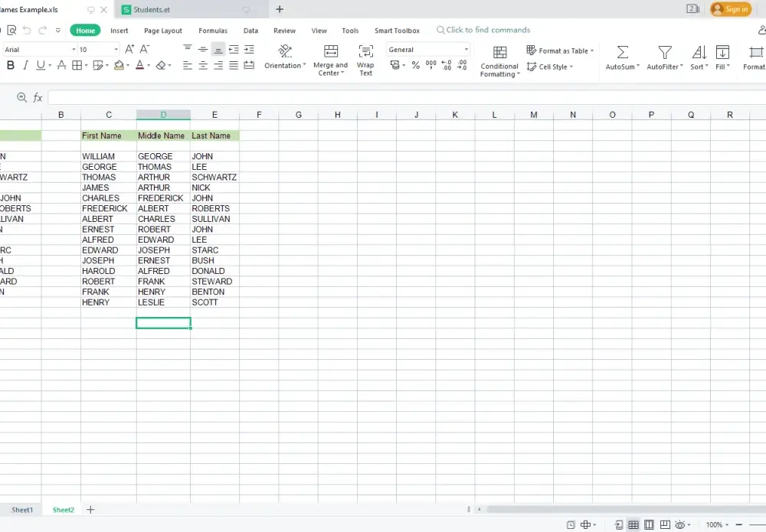Click Sign in button
This screenshot has width=766, height=532.
731,8
